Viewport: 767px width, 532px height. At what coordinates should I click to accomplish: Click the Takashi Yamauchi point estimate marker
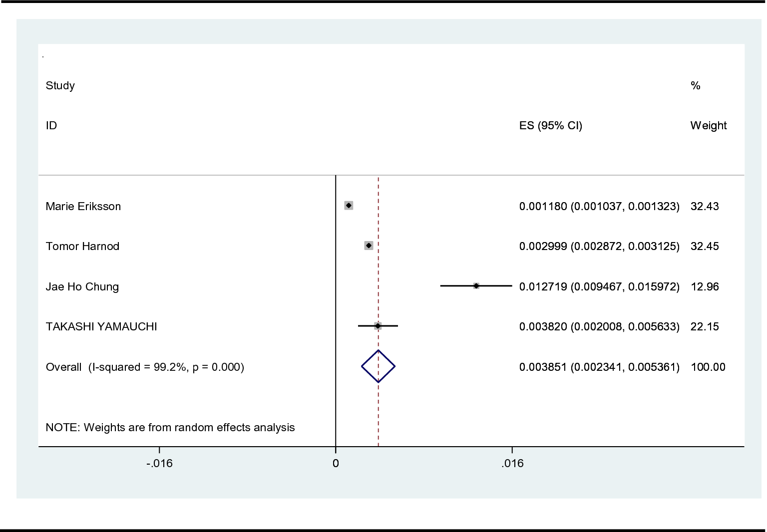click(x=378, y=326)
